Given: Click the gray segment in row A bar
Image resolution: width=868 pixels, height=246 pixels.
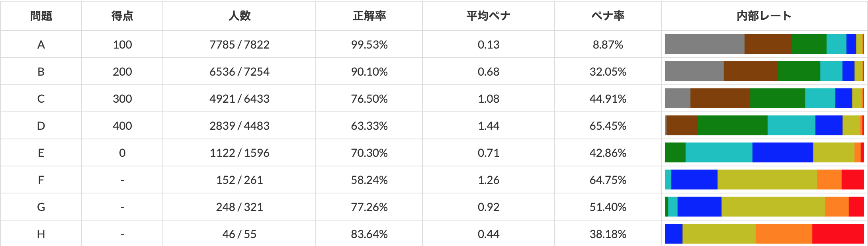Looking at the screenshot, I should (x=705, y=44).
